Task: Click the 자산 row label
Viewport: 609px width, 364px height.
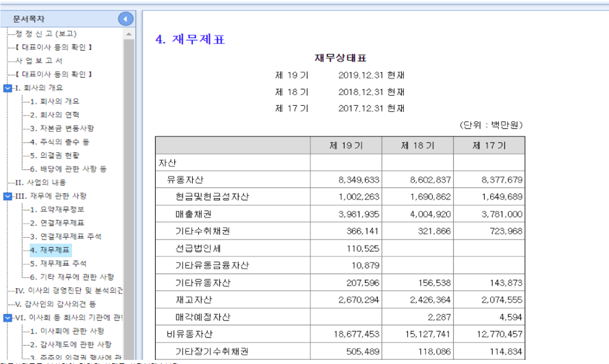Action: click(167, 163)
